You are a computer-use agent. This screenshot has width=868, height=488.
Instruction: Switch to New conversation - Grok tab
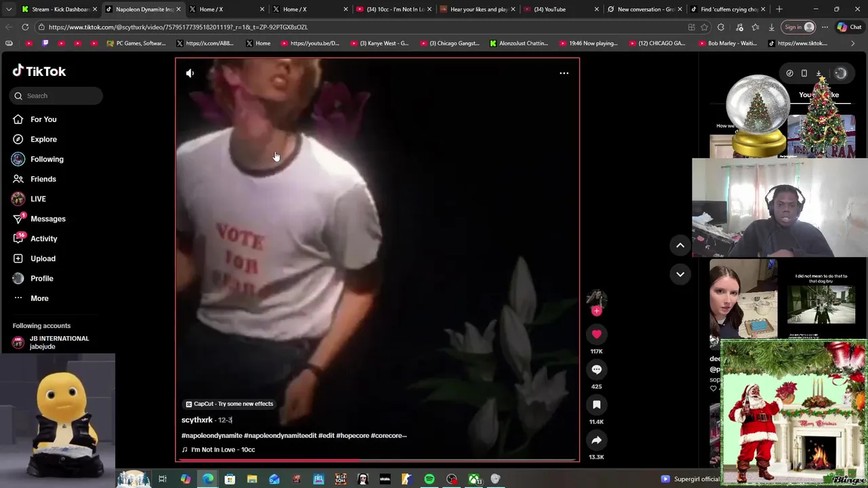[645, 9]
